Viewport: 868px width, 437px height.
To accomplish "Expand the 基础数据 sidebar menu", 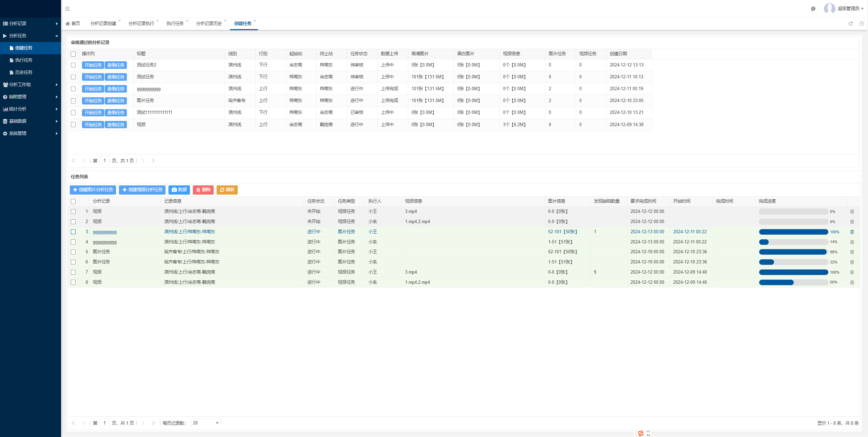I will [31, 121].
